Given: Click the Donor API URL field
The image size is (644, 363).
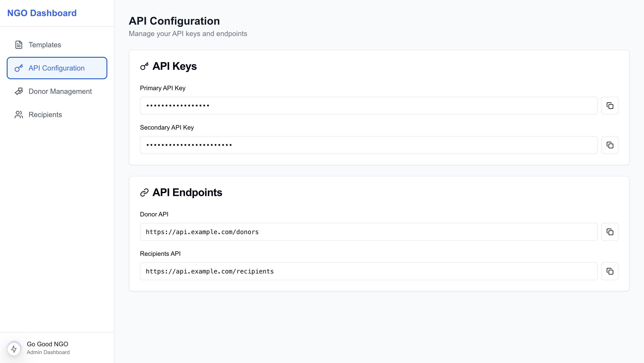Looking at the screenshot, I should tap(369, 232).
